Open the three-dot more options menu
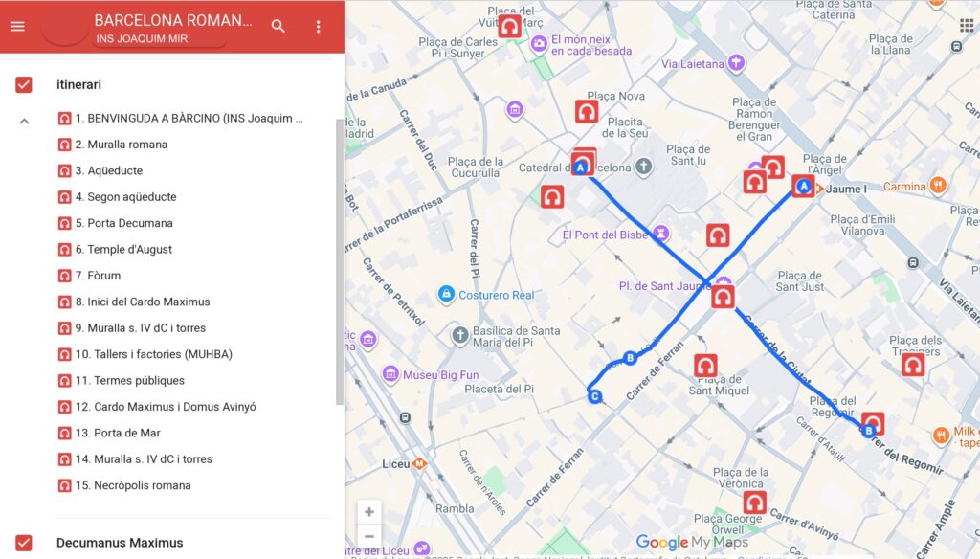Screen dimensions: 980x559 pos(319,26)
